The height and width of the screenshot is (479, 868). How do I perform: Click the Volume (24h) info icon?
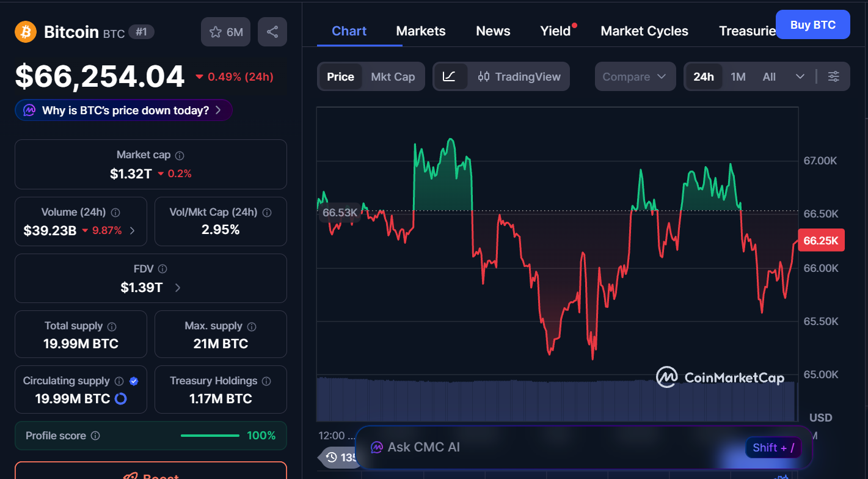tap(115, 213)
